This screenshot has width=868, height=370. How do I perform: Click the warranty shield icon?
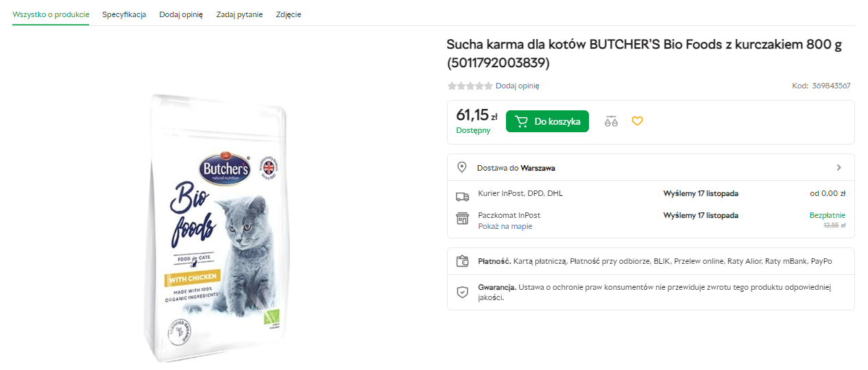pos(462,292)
